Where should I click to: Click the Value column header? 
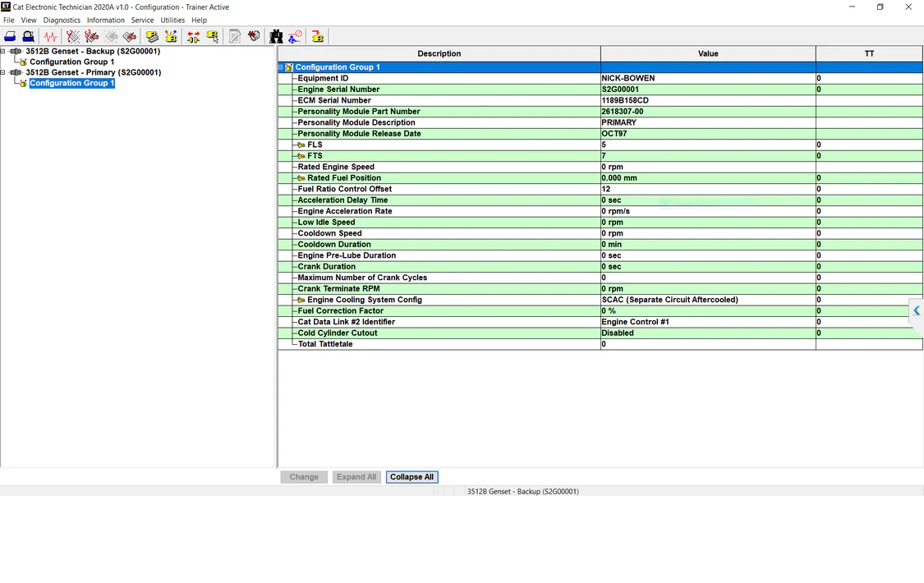pyautogui.click(x=707, y=53)
